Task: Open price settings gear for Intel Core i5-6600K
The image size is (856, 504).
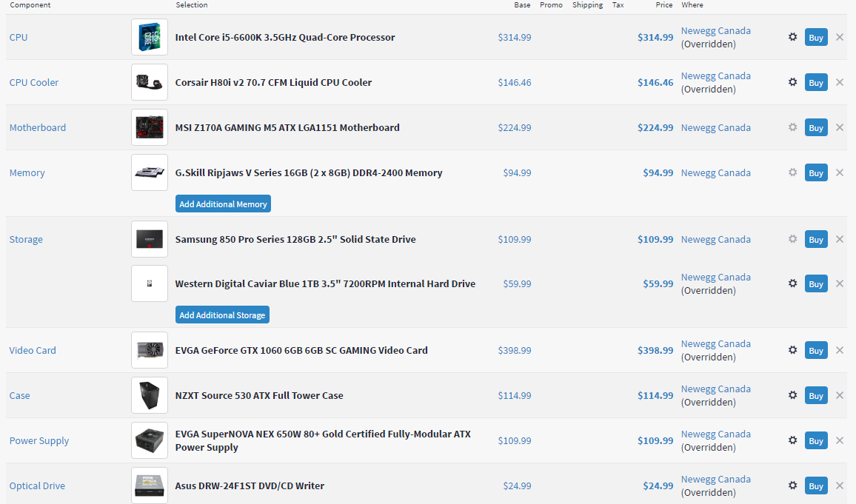Action: [x=792, y=37]
